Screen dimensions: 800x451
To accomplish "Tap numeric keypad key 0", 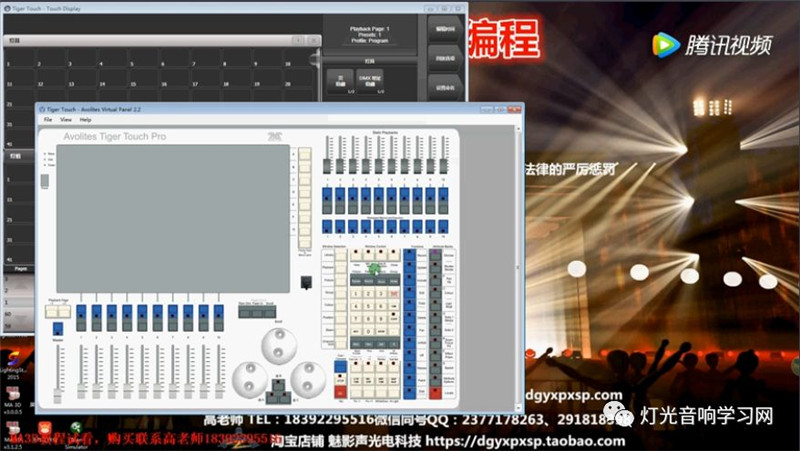I will [x=368, y=331].
